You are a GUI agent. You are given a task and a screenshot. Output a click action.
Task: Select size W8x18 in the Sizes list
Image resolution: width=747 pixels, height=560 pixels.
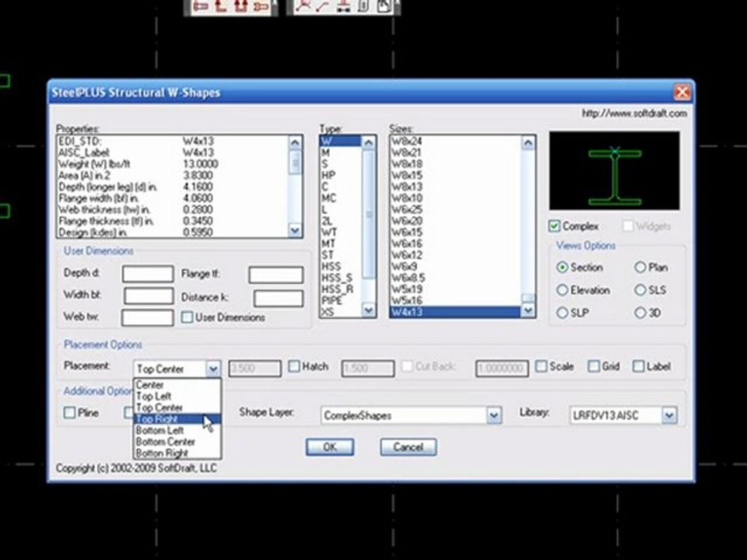pos(455,164)
